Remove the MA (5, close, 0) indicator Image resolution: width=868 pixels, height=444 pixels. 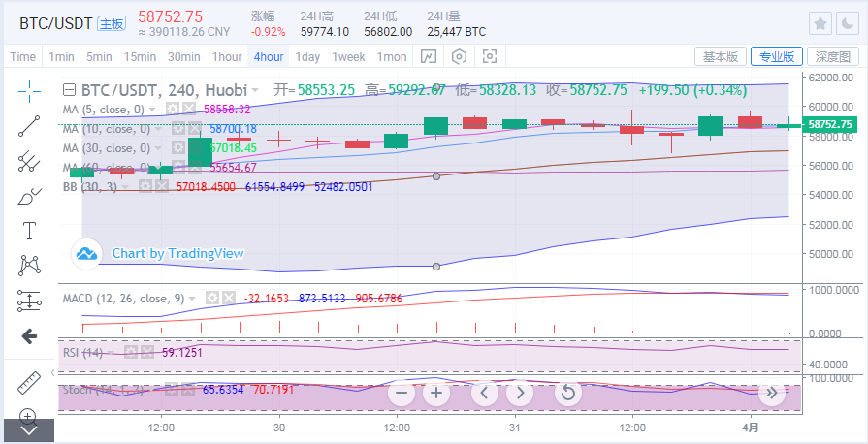(189, 110)
